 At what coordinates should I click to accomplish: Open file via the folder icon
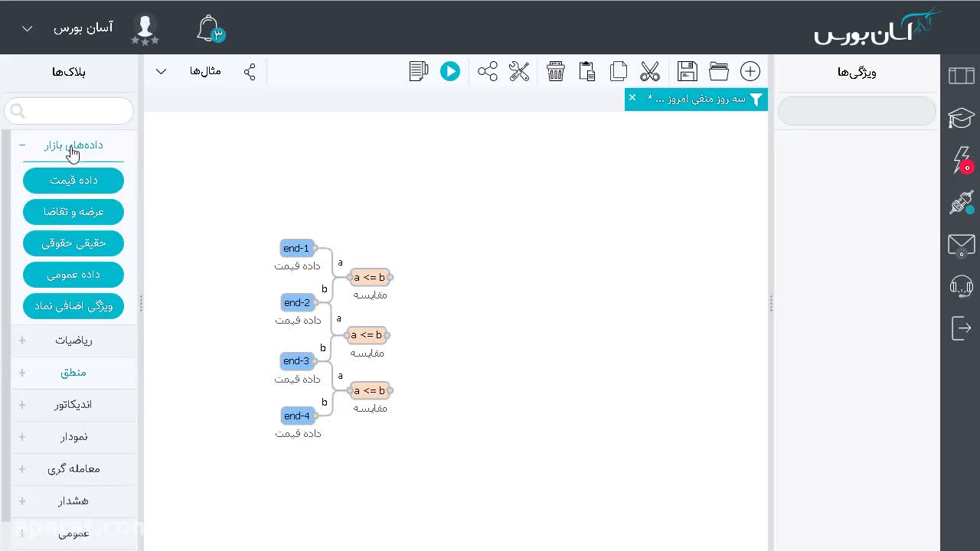tap(719, 71)
